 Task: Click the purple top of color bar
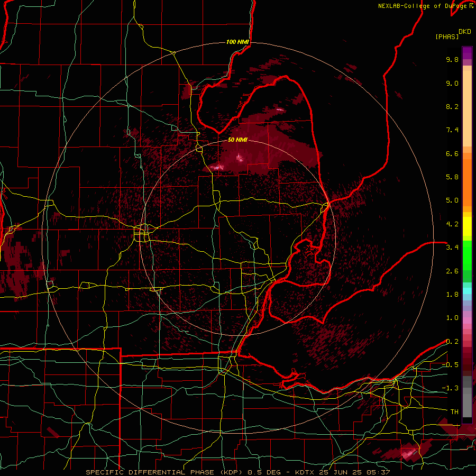point(467,53)
